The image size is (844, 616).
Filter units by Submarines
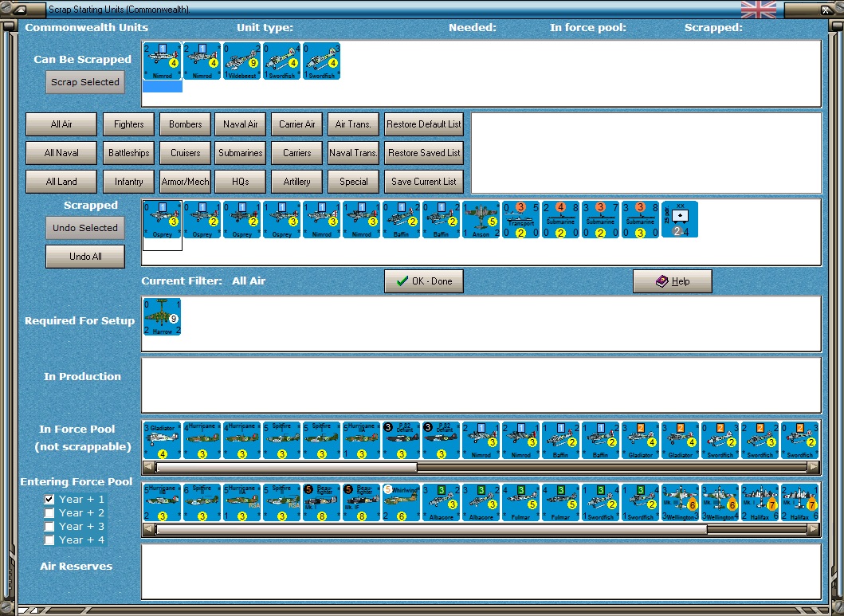tap(240, 153)
